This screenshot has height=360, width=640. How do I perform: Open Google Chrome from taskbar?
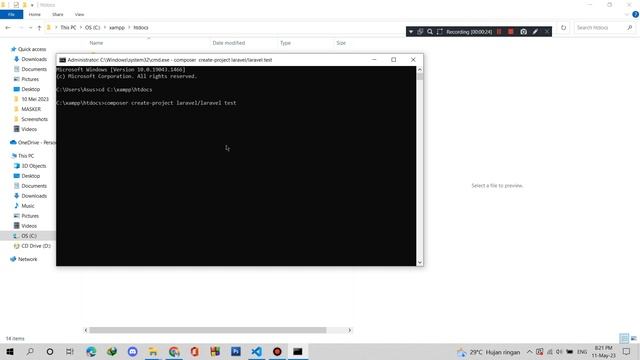tap(174, 352)
